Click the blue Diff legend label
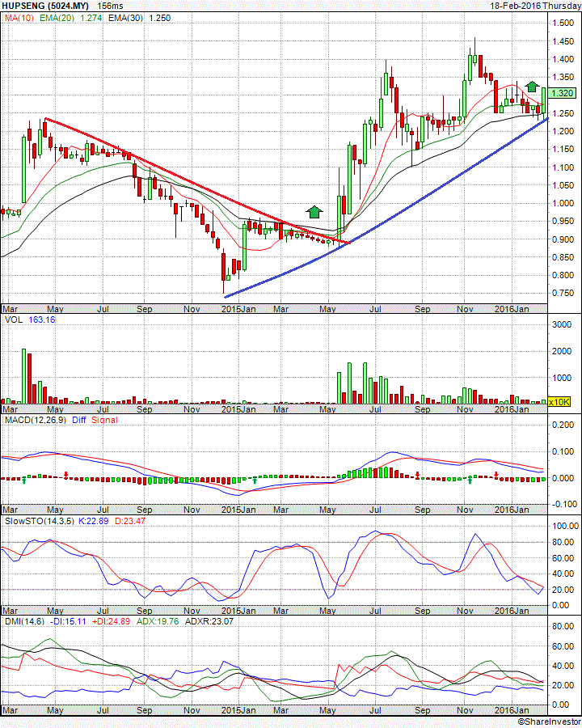The image size is (582, 728). pyautogui.click(x=79, y=420)
